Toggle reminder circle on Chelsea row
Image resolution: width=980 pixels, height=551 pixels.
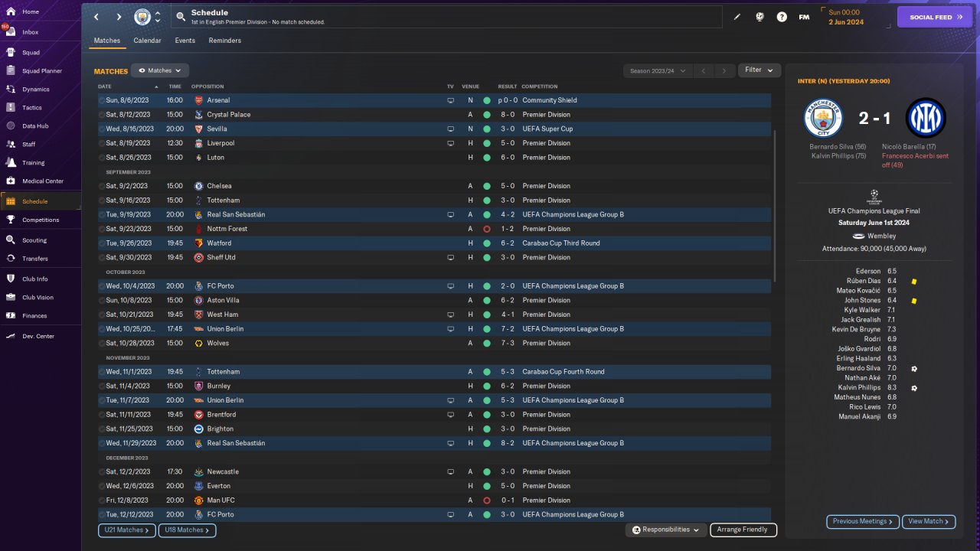click(102, 186)
